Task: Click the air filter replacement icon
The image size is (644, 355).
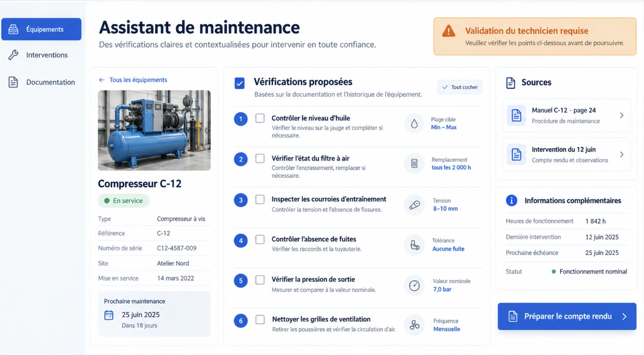Action: coord(414,163)
